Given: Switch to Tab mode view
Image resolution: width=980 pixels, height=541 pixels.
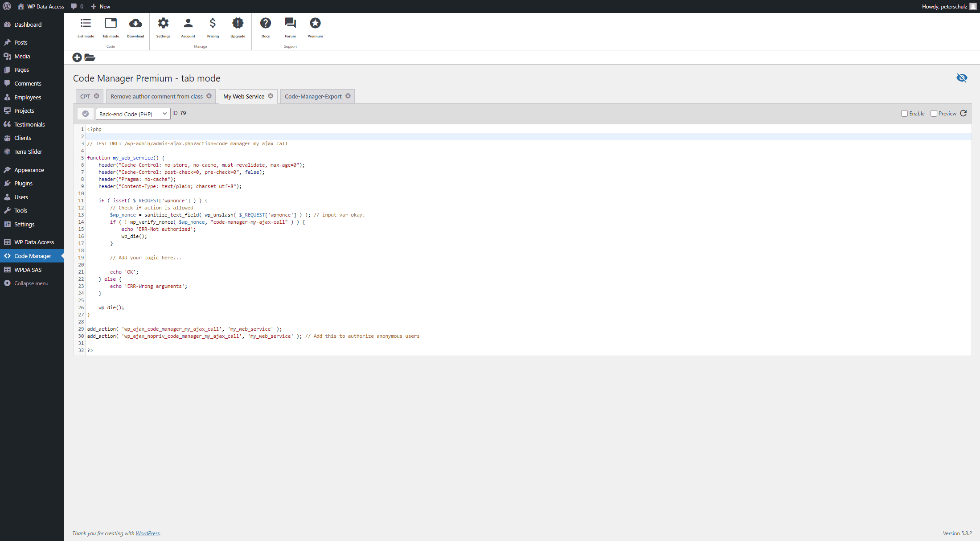Looking at the screenshot, I should pyautogui.click(x=111, y=28).
